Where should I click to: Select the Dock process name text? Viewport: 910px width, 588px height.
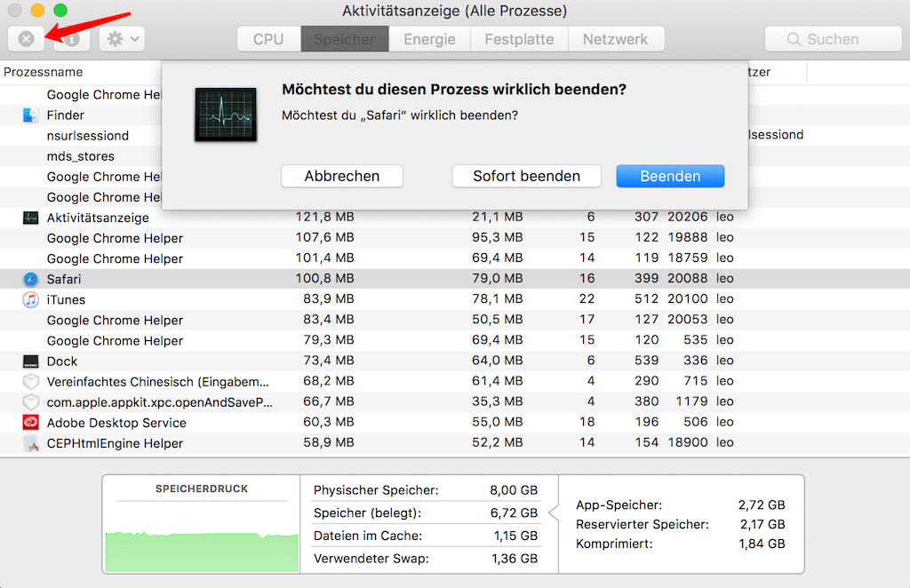62,362
